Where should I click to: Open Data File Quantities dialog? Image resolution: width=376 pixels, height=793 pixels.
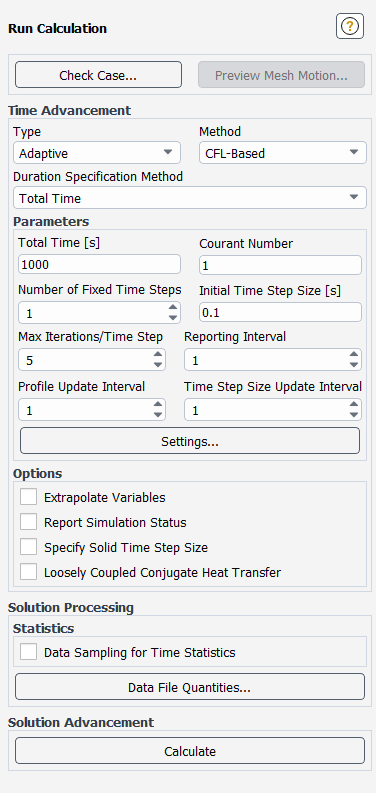tap(190, 687)
